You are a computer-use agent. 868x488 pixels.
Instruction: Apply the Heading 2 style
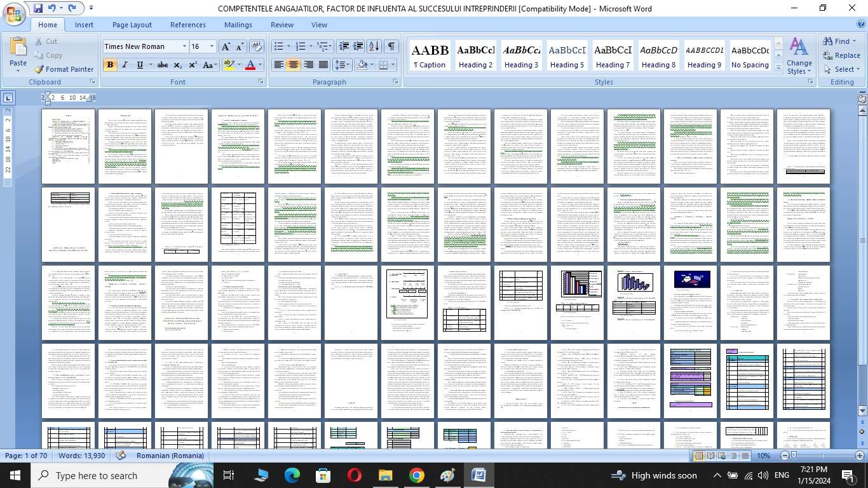(x=476, y=56)
